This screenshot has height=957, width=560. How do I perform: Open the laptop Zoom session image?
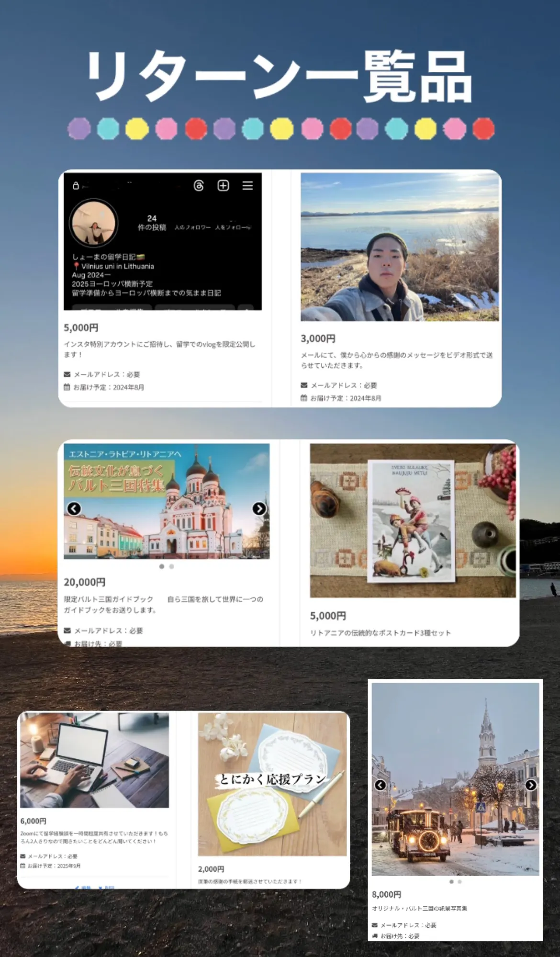pyautogui.click(x=94, y=760)
